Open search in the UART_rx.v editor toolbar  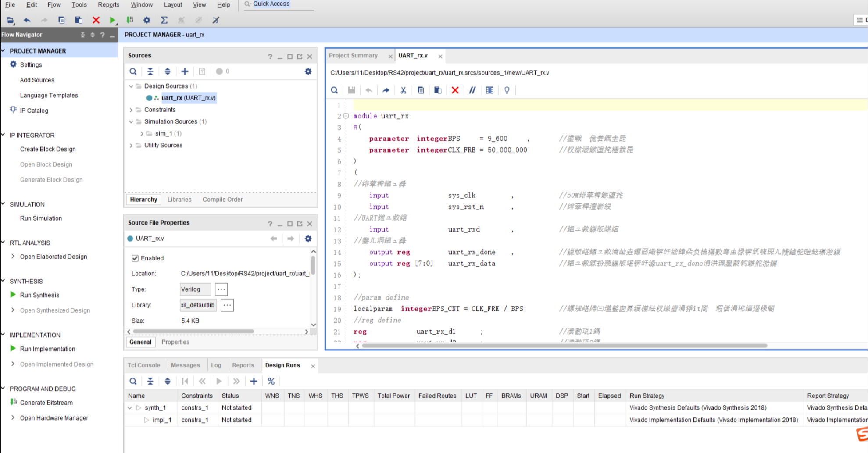334,90
